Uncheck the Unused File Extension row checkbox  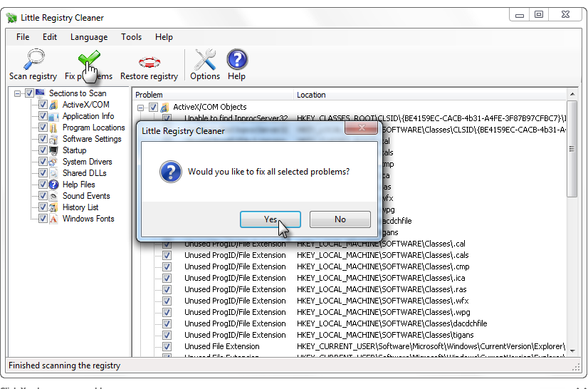167,346
